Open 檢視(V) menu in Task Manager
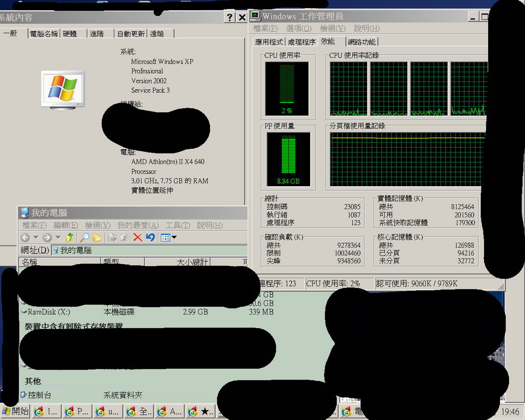Viewport: 525px width, 420px height. (332, 29)
